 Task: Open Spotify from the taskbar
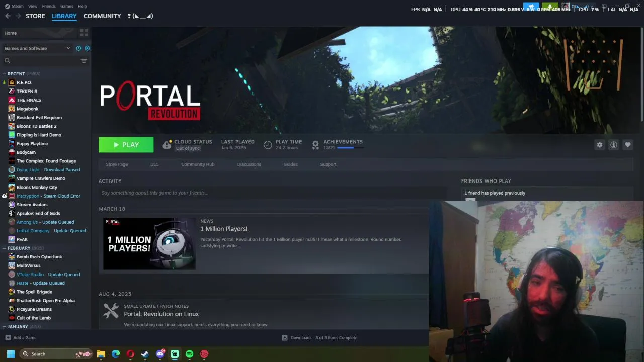point(189,354)
